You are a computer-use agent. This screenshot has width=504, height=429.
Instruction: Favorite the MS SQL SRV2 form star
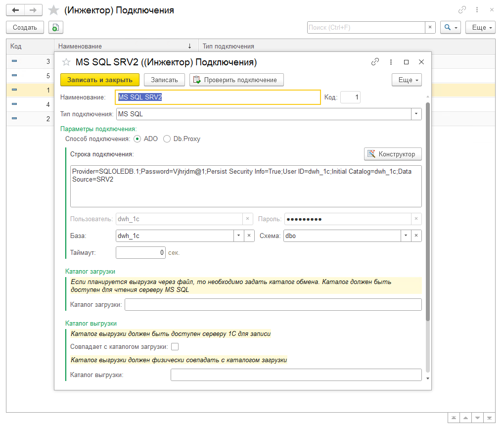[66, 62]
